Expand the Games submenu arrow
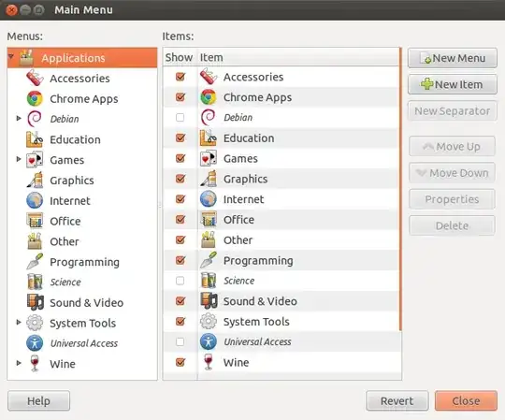This screenshot has height=420, width=505. pyautogui.click(x=19, y=159)
